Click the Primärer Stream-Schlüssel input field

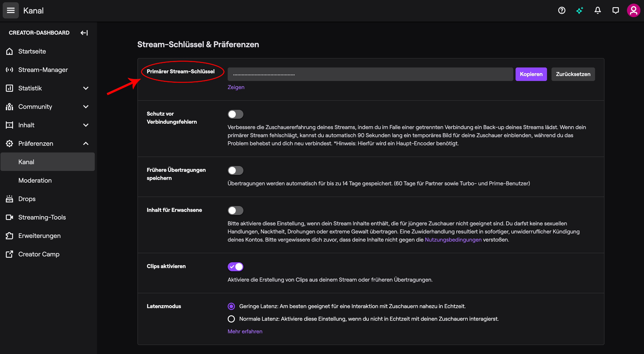(370, 74)
